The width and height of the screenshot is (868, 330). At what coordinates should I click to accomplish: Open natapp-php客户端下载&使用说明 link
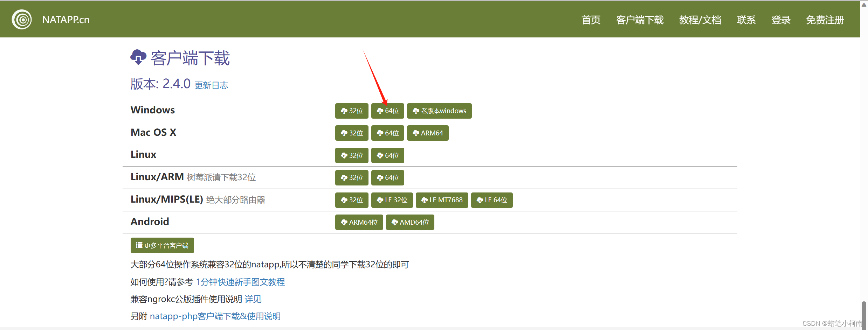pyautogui.click(x=215, y=316)
